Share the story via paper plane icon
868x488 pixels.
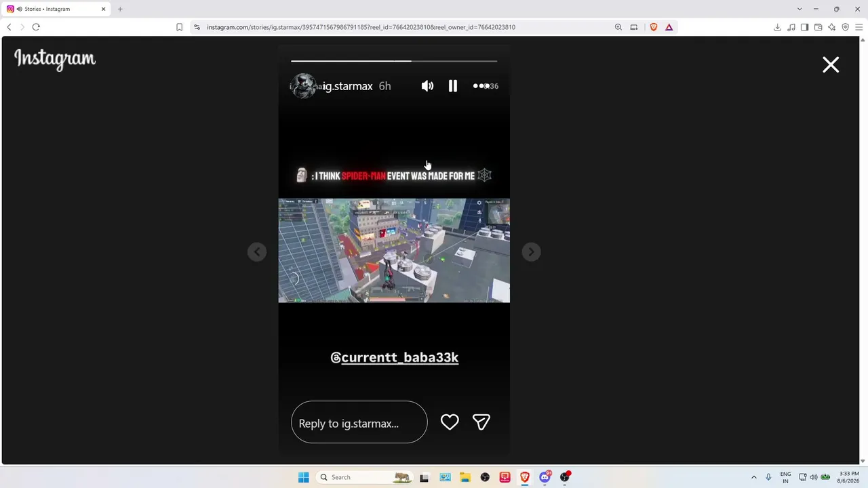[x=481, y=422]
